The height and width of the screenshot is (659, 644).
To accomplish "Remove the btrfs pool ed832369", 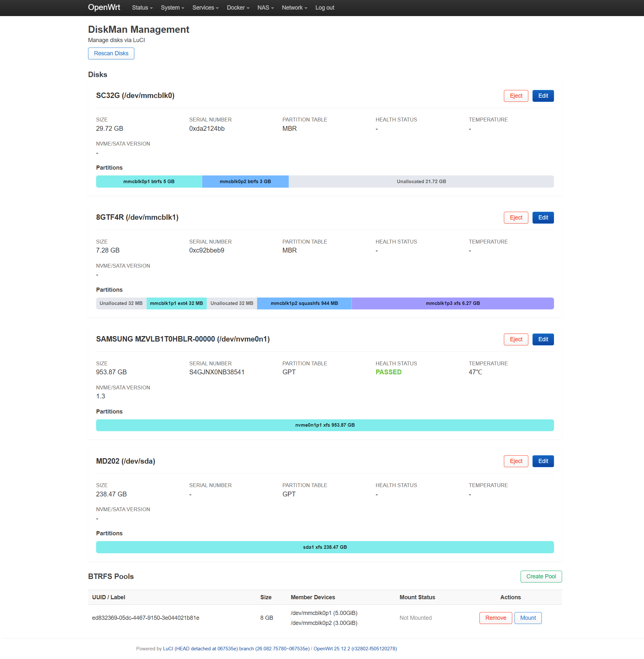I will pos(496,618).
